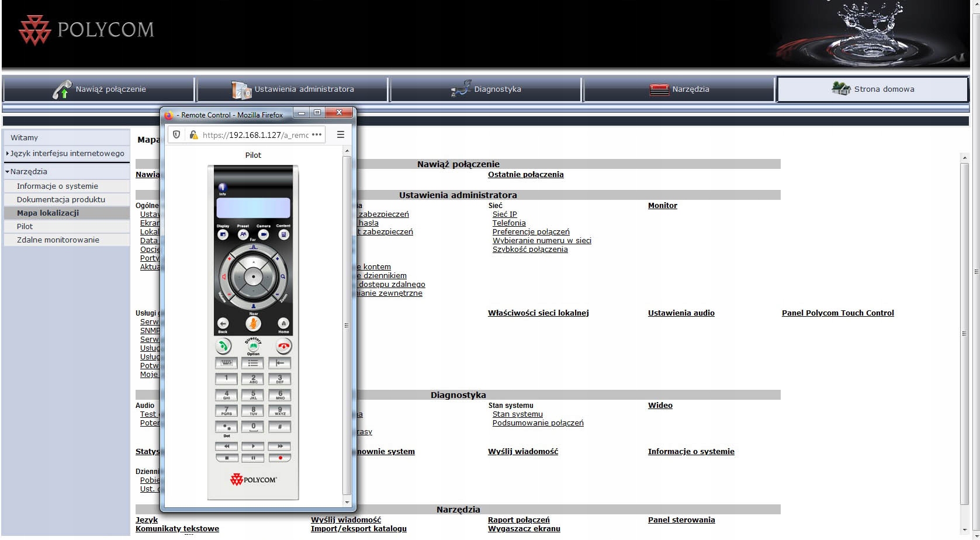Click the Option list key on the remote

click(x=253, y=363)
